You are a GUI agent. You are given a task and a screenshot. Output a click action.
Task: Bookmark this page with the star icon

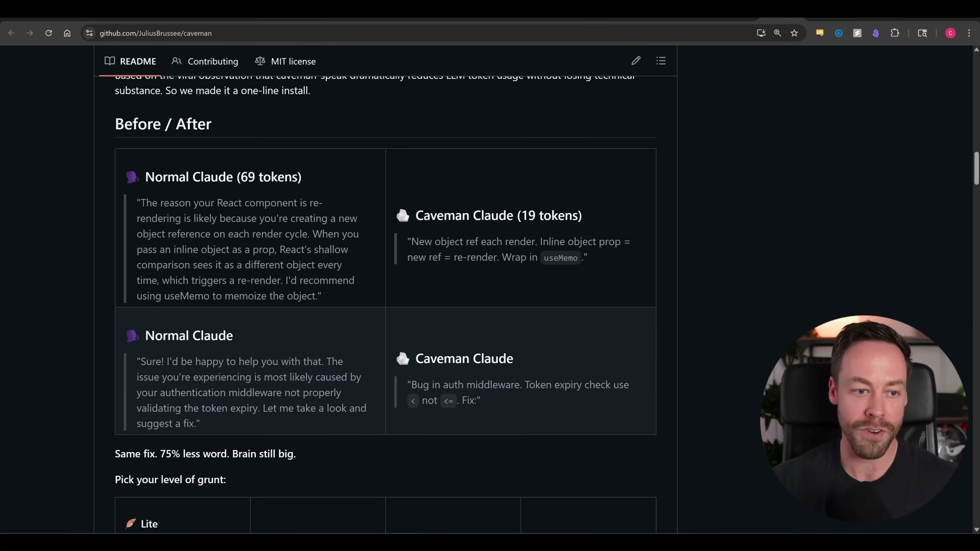pyautogui.click(x=794, y=33)
